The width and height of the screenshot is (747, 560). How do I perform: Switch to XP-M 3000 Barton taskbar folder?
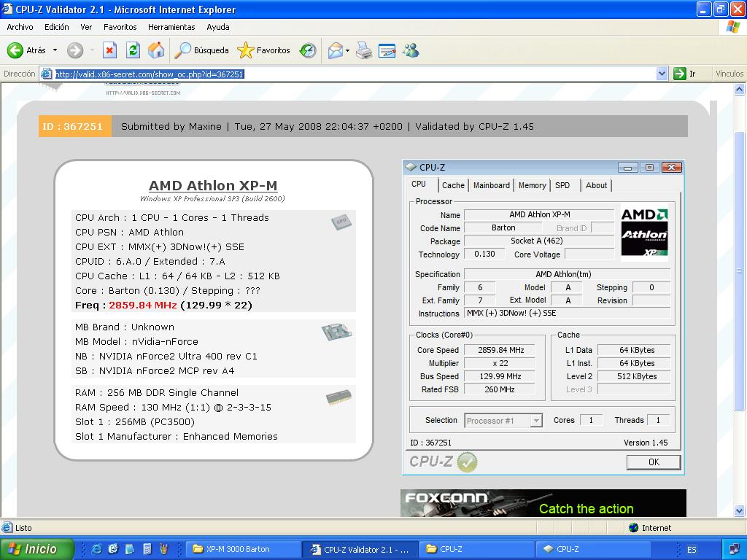pos(243,549)
